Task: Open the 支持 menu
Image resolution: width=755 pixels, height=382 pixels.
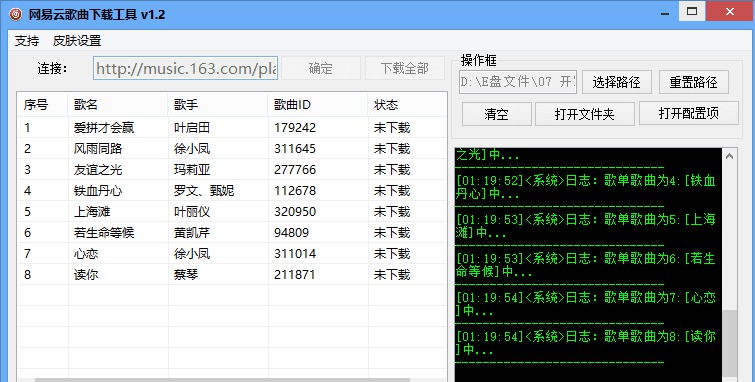Action: point(27,41)
